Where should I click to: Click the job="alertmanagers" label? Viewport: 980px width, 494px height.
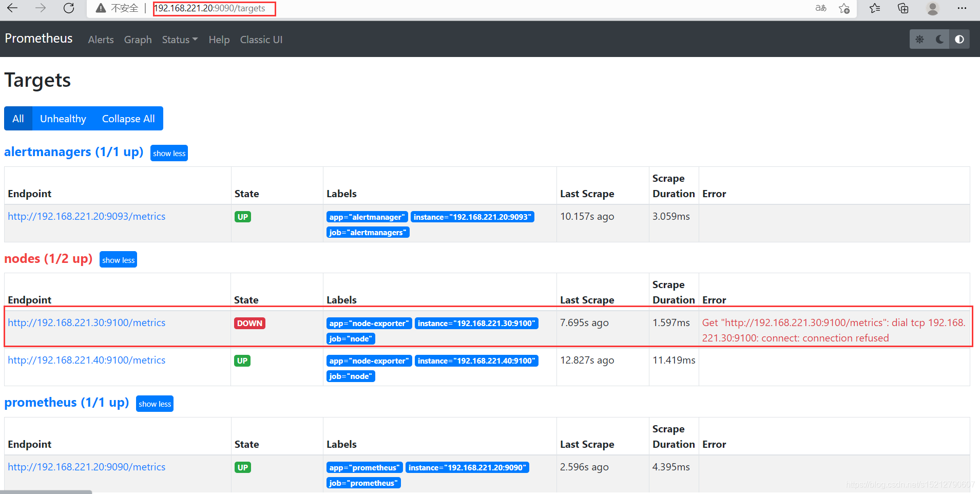click(x=368, y=232)
